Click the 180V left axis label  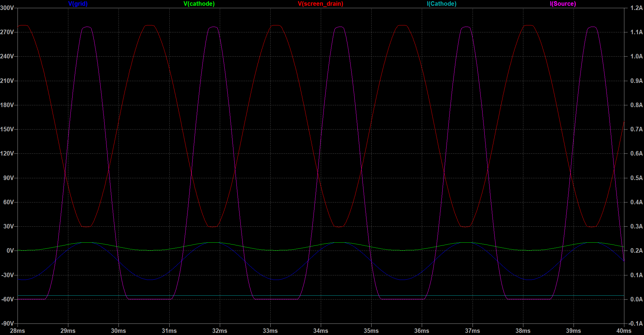click(x=7, y=105)
